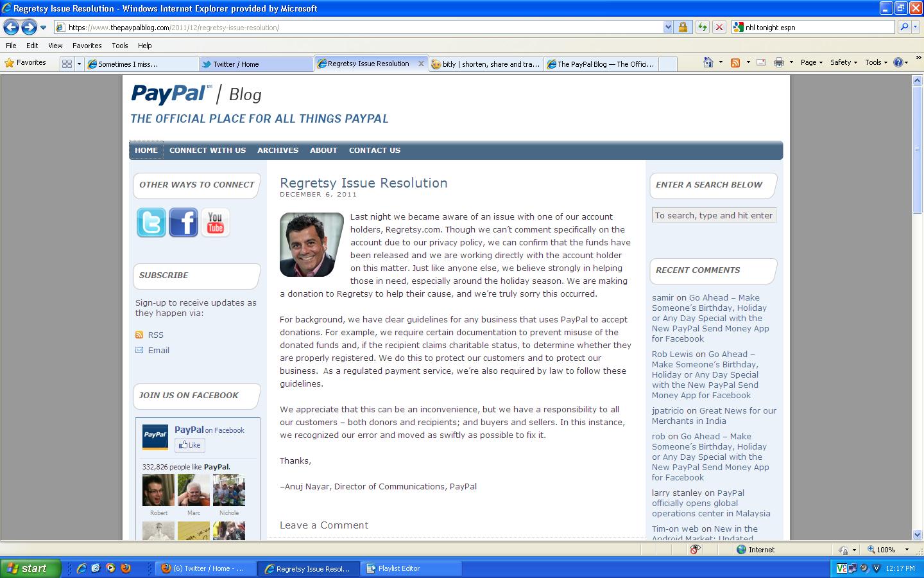Open the RSS Feeds icon in the command bar
Viewport: 924px width, 578px height.
(735, 62)
